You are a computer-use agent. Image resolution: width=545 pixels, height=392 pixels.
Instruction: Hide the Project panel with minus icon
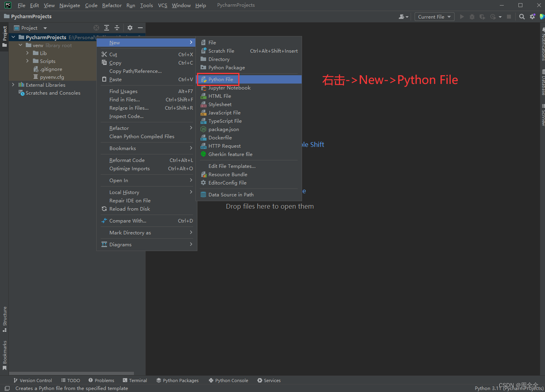click(140, 28)
